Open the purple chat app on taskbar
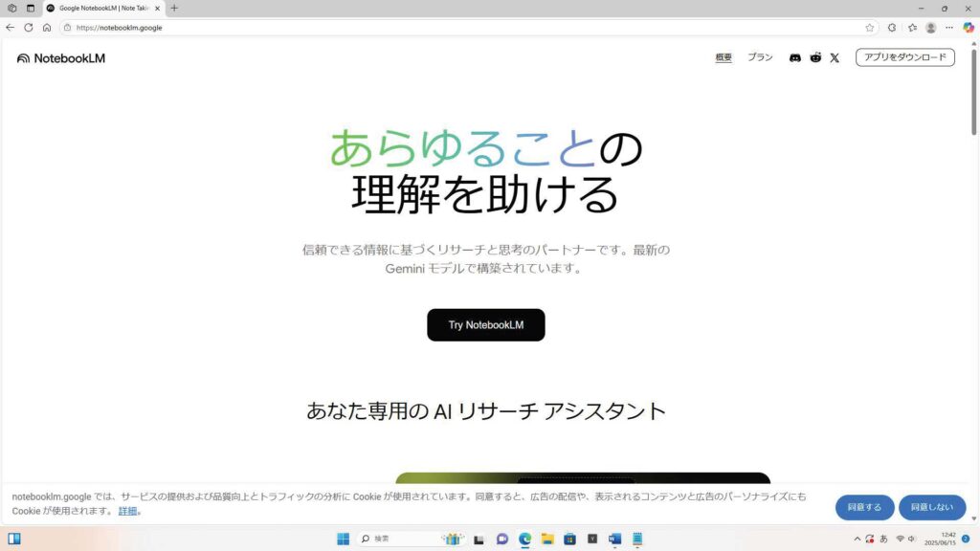The image size is (980, 551). pyautogui.click(x=501, y=539)
